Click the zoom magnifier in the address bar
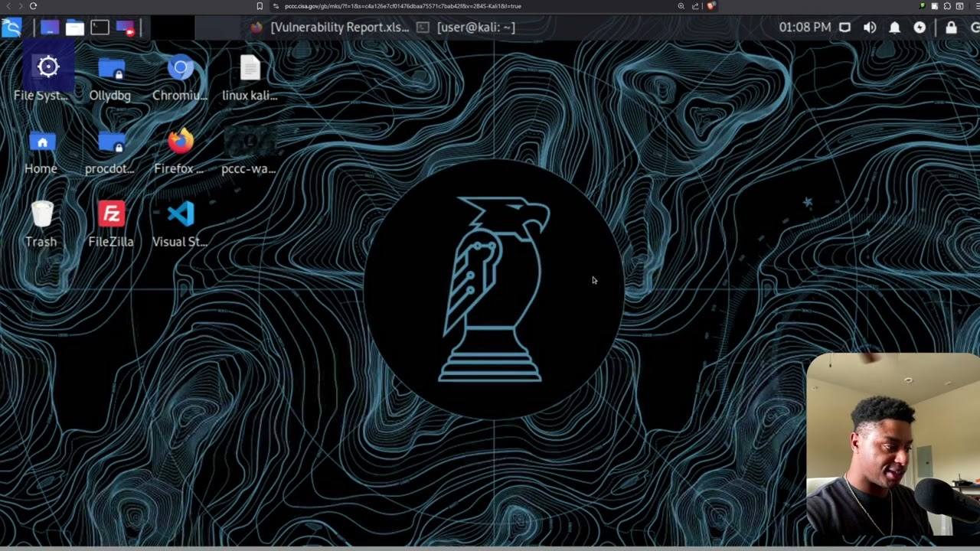The image size is (980, 551). click(681, 6)
